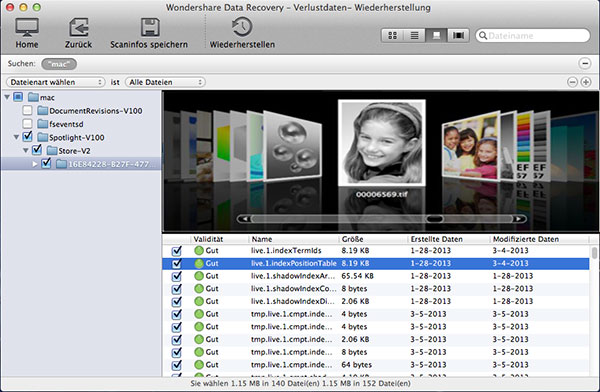Click the mac folder icon
This screenshot has width=600, height=392.
[x=33, y=97]
